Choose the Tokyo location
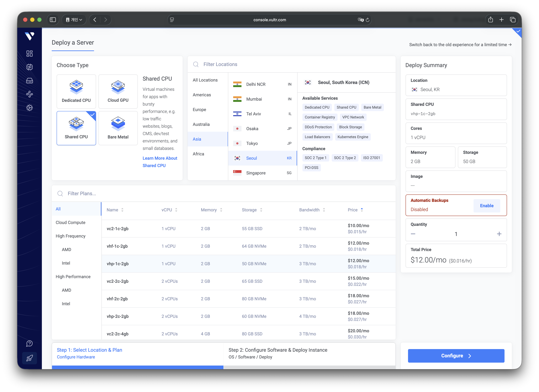539x392 pixels. point(262,144)
